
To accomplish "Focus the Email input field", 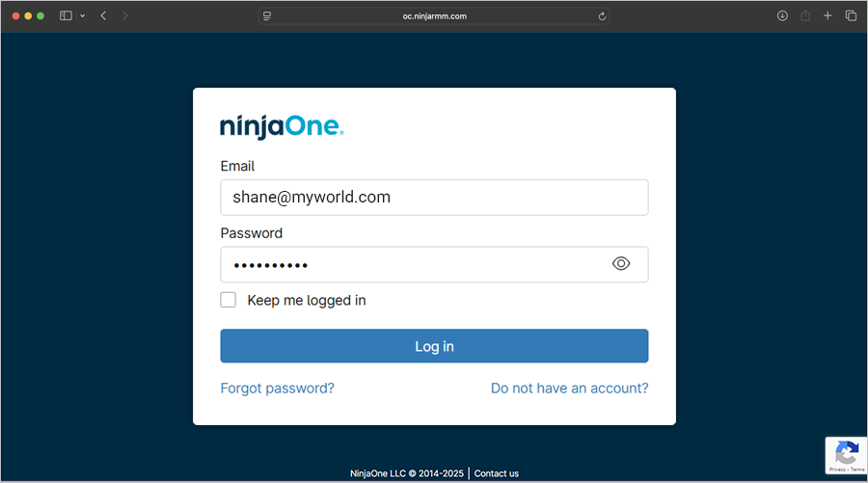I will [x=434, y=198].
